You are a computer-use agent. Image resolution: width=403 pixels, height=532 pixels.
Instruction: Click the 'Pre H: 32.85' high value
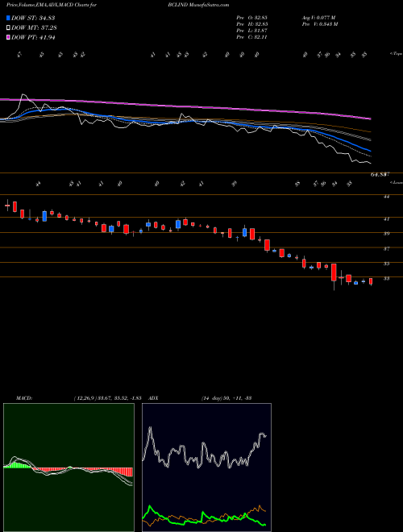(x=252, y=24)
